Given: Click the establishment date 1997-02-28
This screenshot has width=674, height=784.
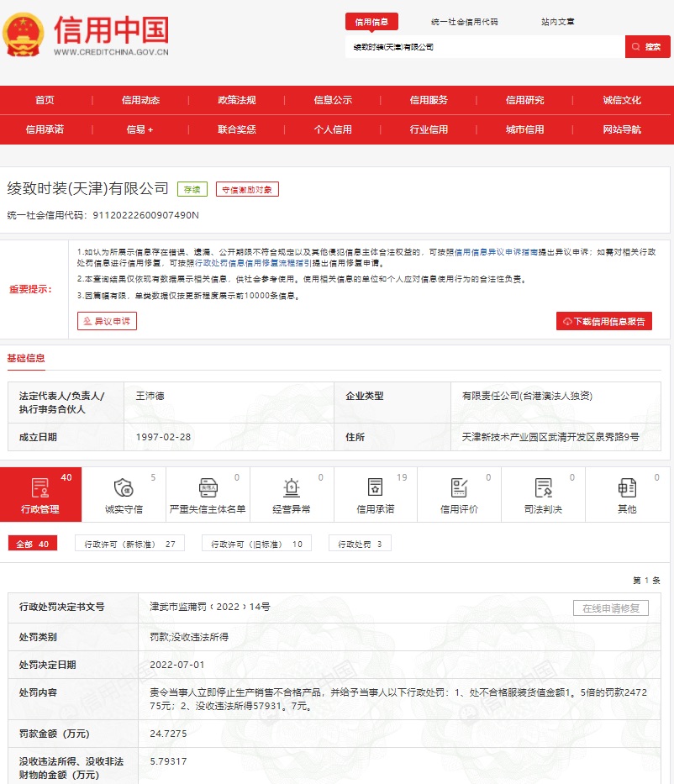Looking at the screenshot, I should pos(164,437).
